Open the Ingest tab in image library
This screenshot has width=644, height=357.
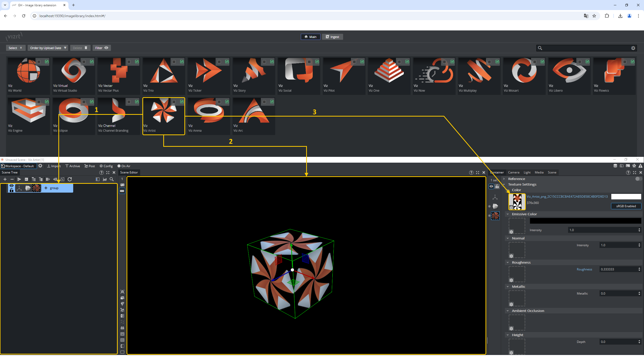tap(332, 37)
